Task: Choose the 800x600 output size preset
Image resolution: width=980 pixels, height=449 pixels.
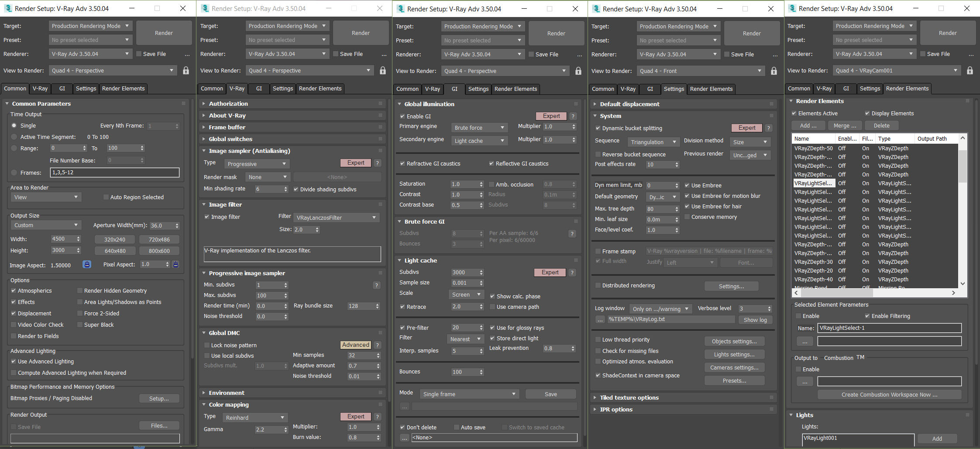Action: [x=159, y=251]
